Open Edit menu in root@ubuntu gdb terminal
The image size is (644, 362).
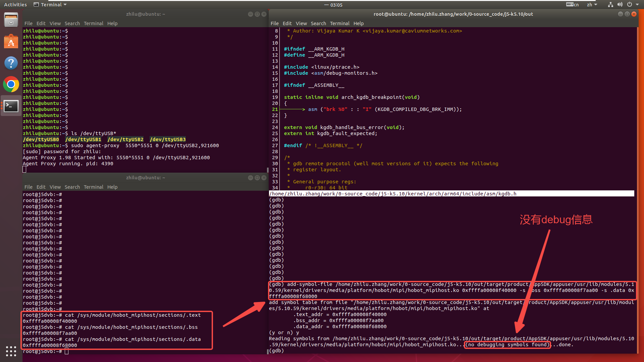[x=287, y=23]
